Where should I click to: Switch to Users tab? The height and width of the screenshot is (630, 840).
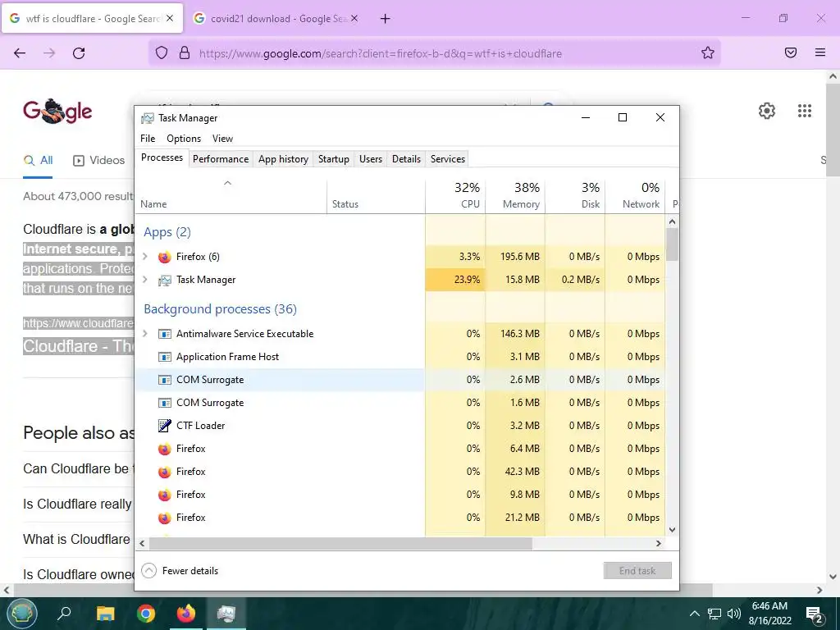click(x=371, y=159)
